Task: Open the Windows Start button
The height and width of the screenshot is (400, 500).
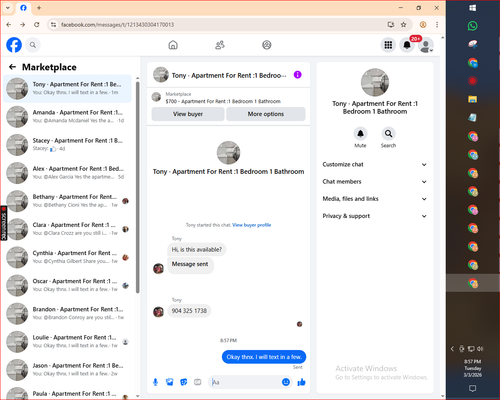Action: click(473, 8)
